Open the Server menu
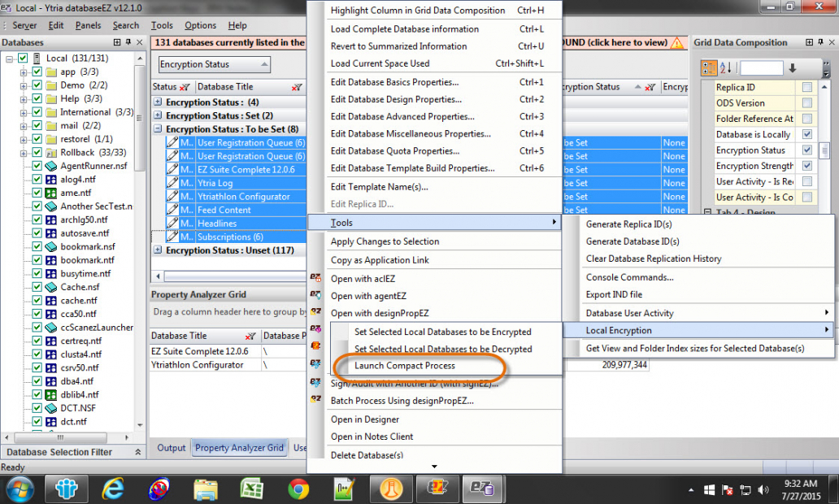The width and height of the screenshot is (839, 504). click(x=24, y=25)
